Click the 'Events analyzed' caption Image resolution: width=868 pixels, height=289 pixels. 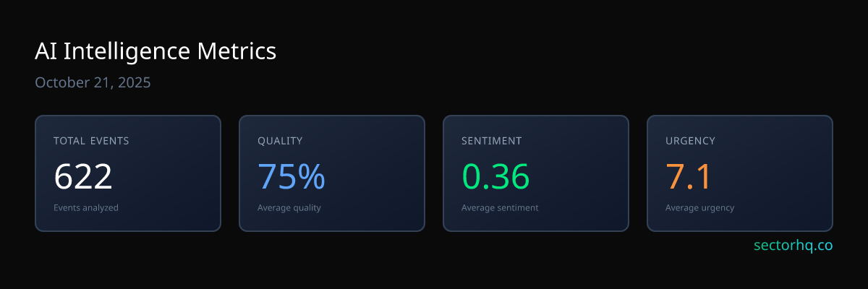pos(86,207)
